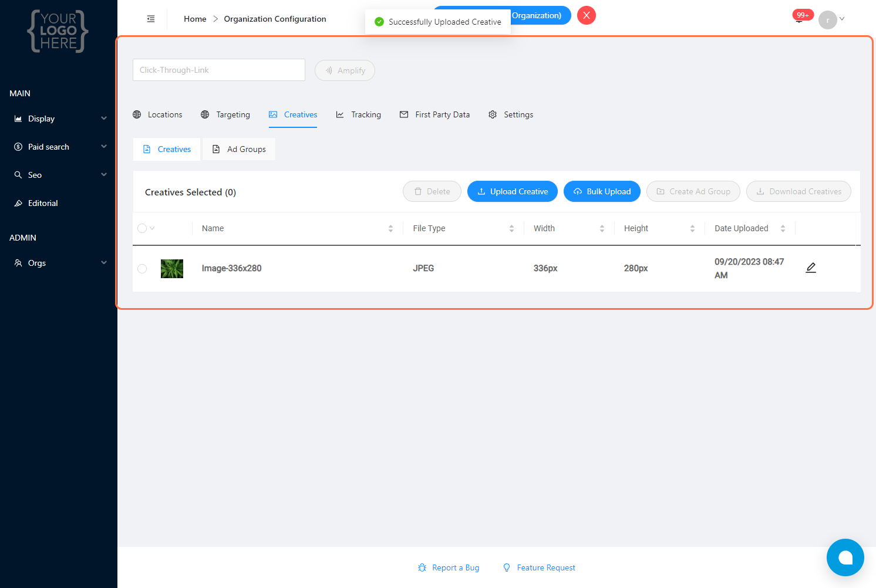This screenshot has height=588, width=876.
Task: Sort the table by Width
Action: pos(602,228)
